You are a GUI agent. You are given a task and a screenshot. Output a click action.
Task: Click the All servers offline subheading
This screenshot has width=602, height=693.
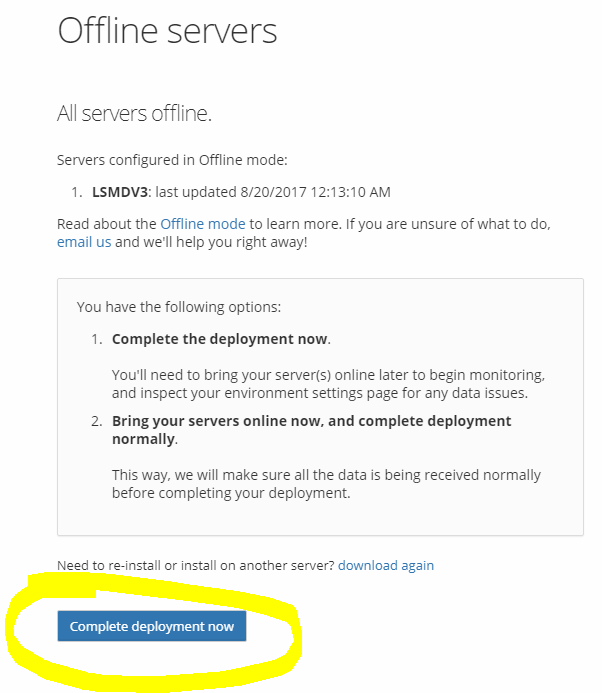tap(134, 114)
